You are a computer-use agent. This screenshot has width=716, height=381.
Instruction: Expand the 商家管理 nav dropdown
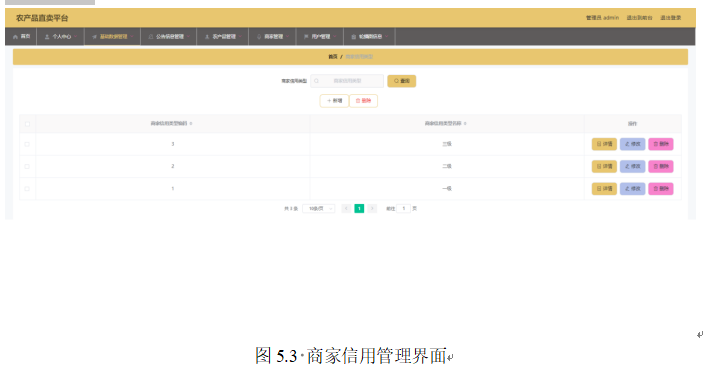273,37
